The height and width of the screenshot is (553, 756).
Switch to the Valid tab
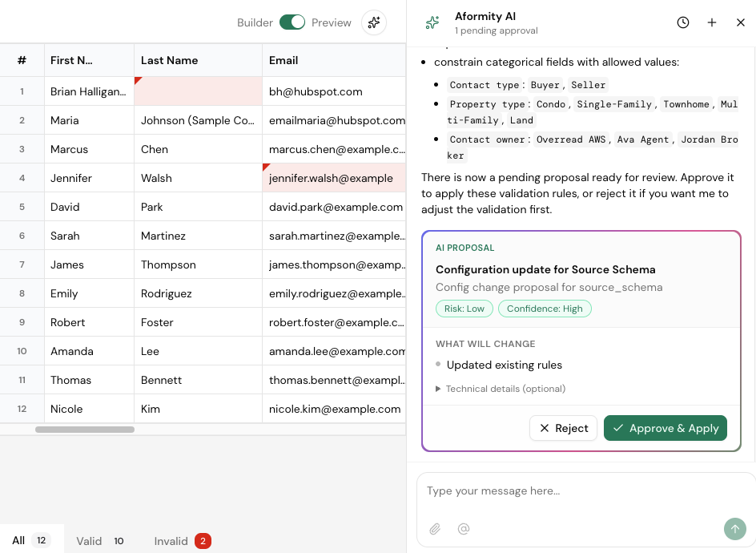(x=100, y=540)
